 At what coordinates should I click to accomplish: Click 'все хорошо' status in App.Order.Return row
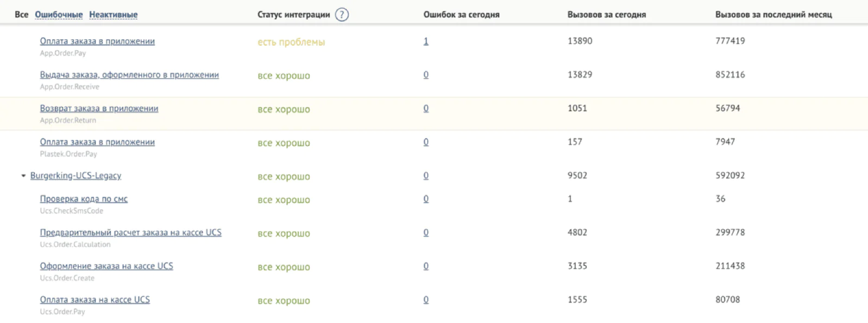coord(284,110)
